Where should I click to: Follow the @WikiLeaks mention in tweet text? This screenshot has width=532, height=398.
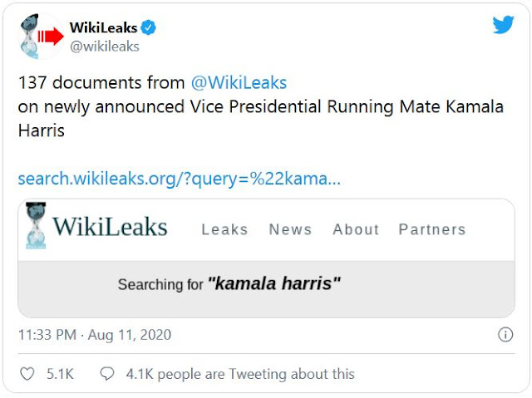[239, 83]
